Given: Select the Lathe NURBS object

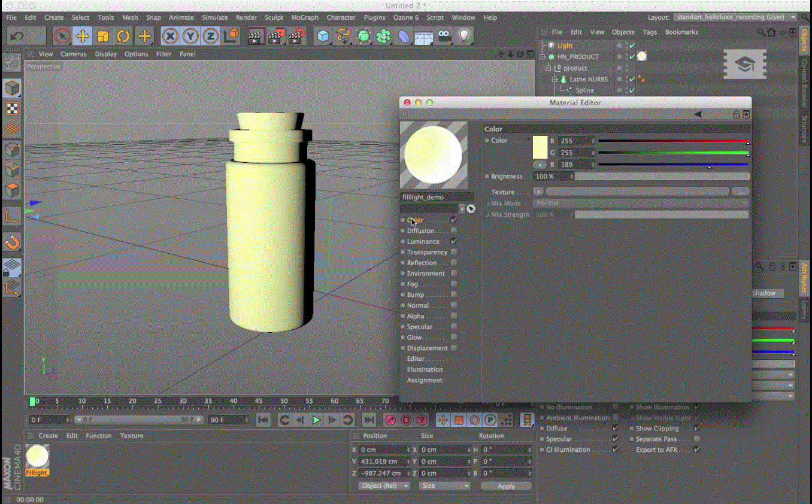Looking at the screenshot, I should pos(588,79).
